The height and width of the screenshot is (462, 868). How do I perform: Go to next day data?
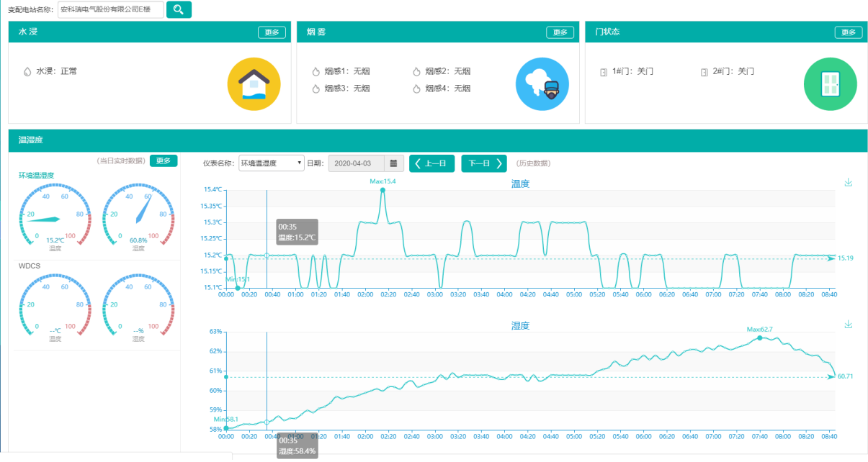pyautogui.click(x=483, y=163)
